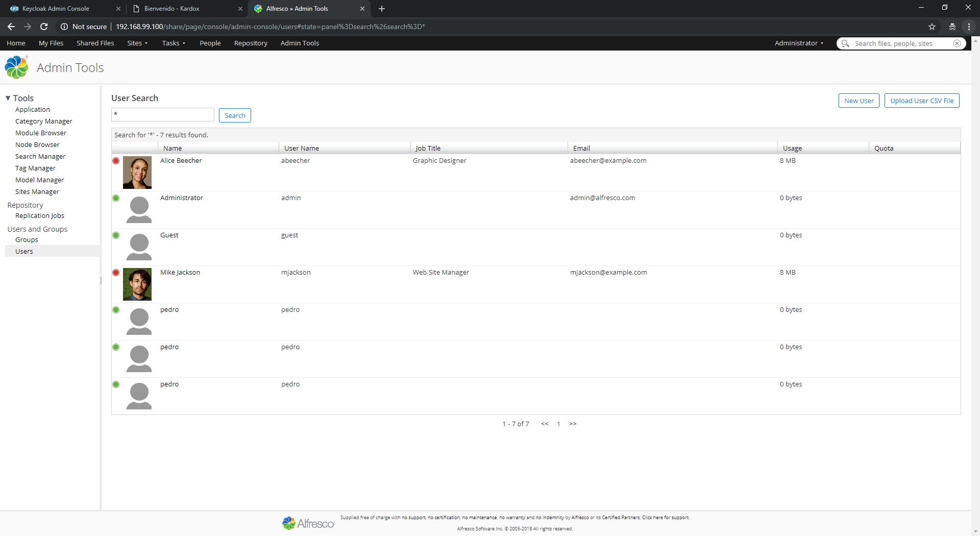Open the Sites dropdown menu
Screen dimensions: 980x536
137,43
